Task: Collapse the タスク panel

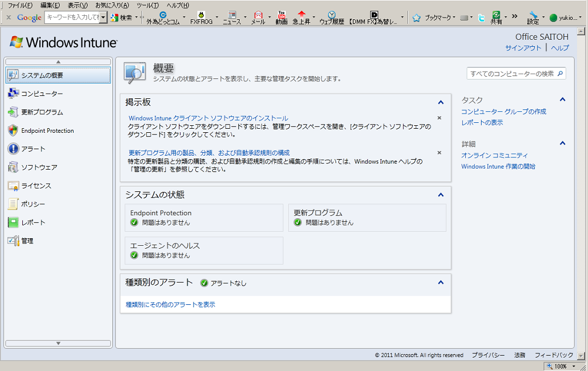Action: pyautogui.click(x=562, y=100)
